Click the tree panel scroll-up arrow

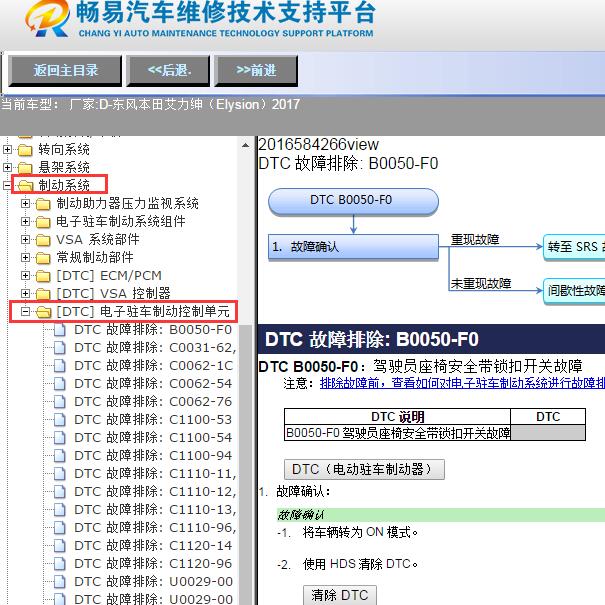point(245,145)
